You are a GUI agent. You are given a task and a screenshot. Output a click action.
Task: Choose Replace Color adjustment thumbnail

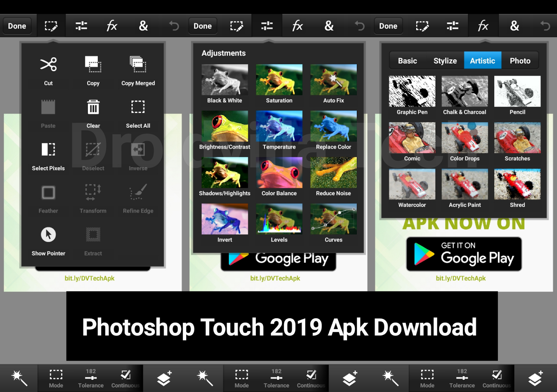334,126
